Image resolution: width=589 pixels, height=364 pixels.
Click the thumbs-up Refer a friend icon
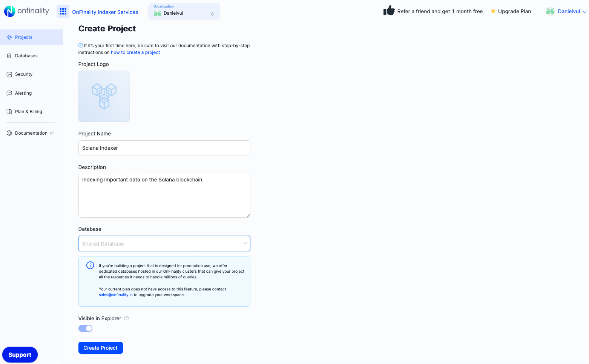click(389, 11)
